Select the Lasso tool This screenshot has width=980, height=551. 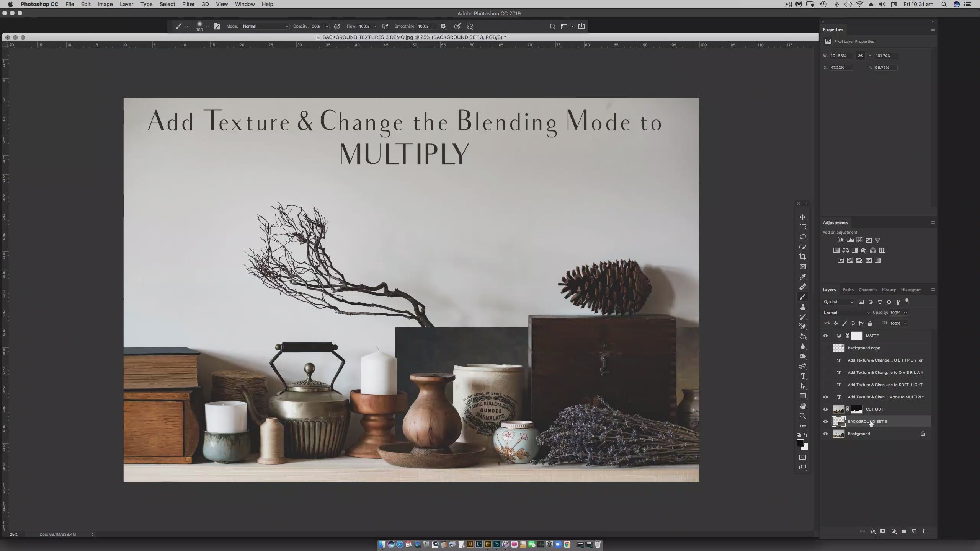click(803, 237)
